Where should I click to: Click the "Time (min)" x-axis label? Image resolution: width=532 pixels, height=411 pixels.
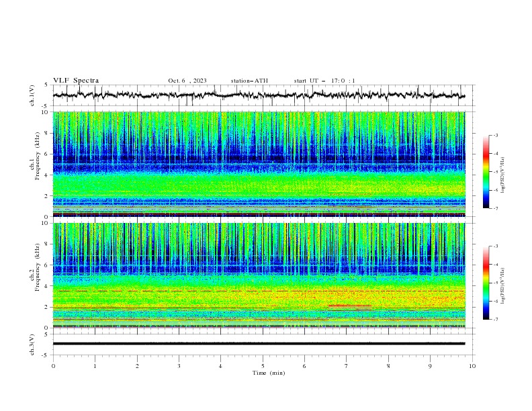[x=269, y=373]
